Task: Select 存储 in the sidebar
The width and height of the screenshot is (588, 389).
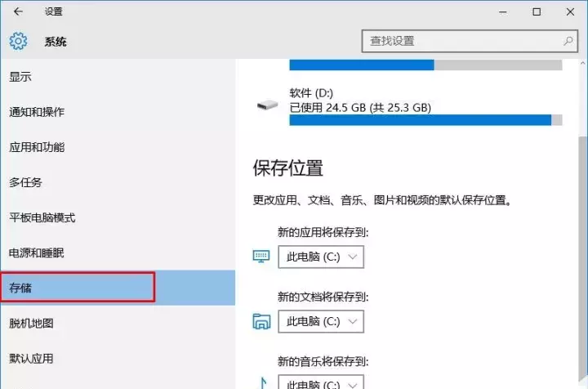Action: click(x=118, y=288)
